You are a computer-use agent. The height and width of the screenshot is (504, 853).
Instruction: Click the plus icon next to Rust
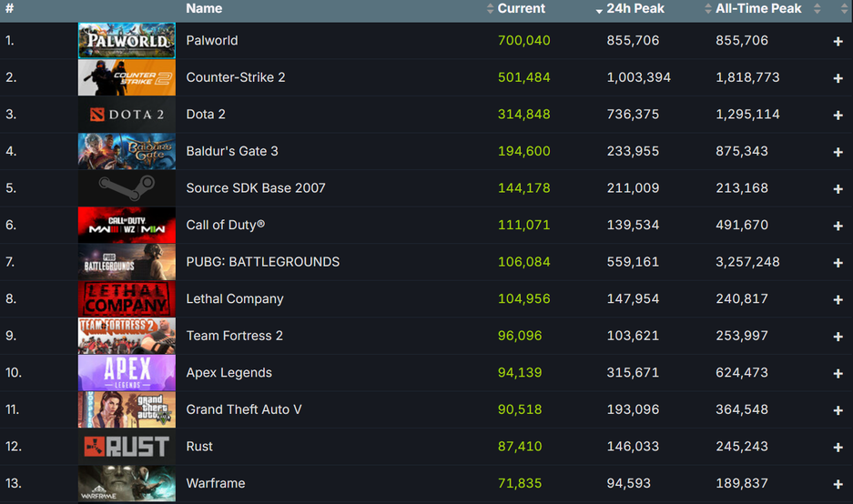[838, 447]
